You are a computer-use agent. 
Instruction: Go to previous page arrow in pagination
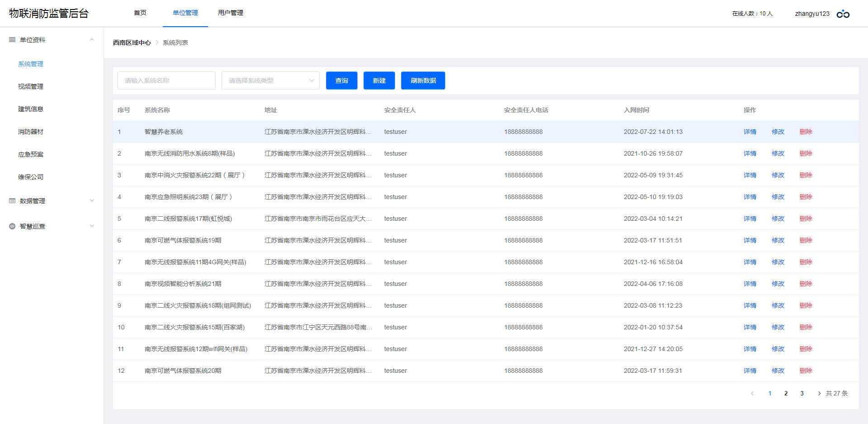click(752, 393)
